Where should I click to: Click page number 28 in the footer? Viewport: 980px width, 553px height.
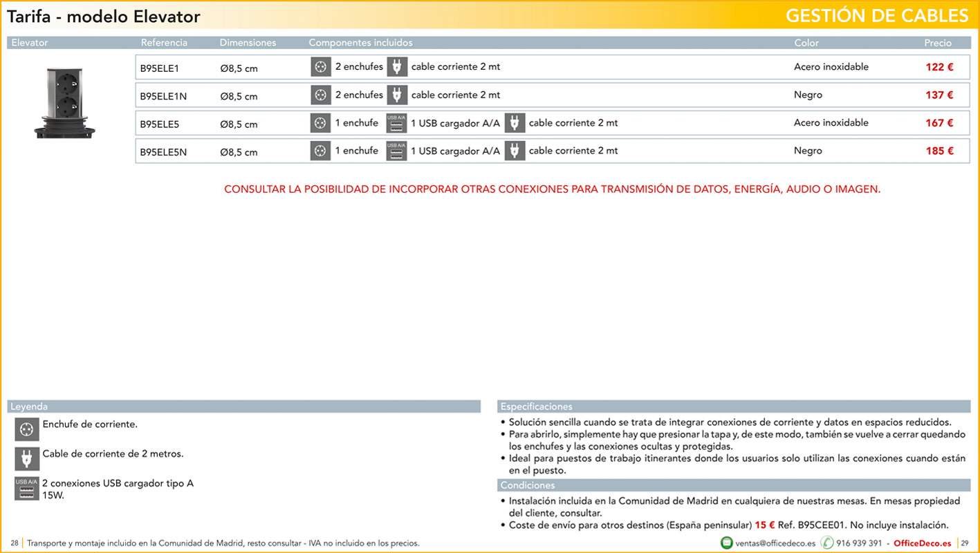point(15,543)
